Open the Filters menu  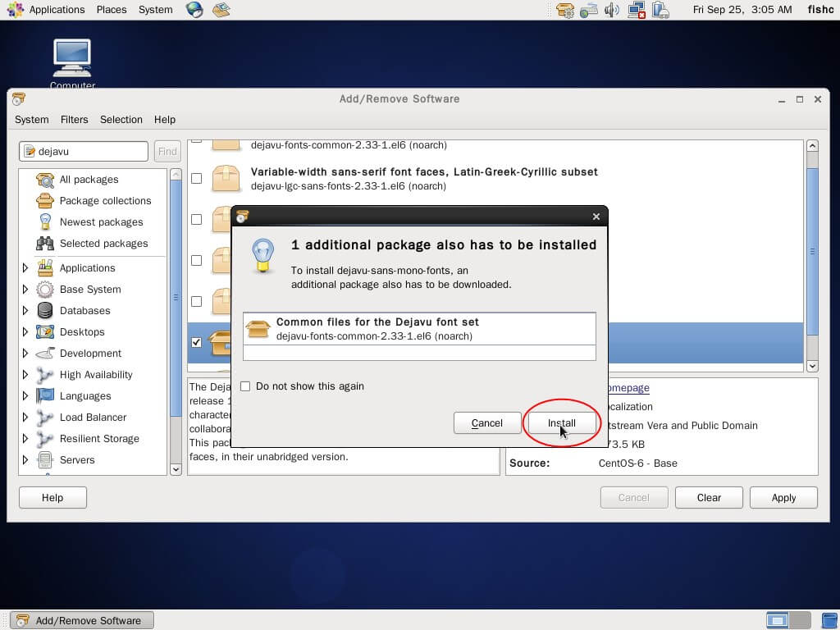click(74, 120)
